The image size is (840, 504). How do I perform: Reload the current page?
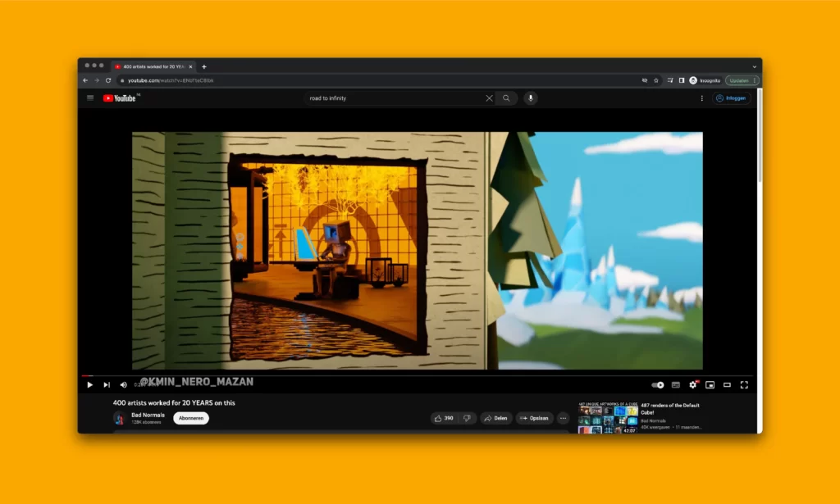[108, 81]
